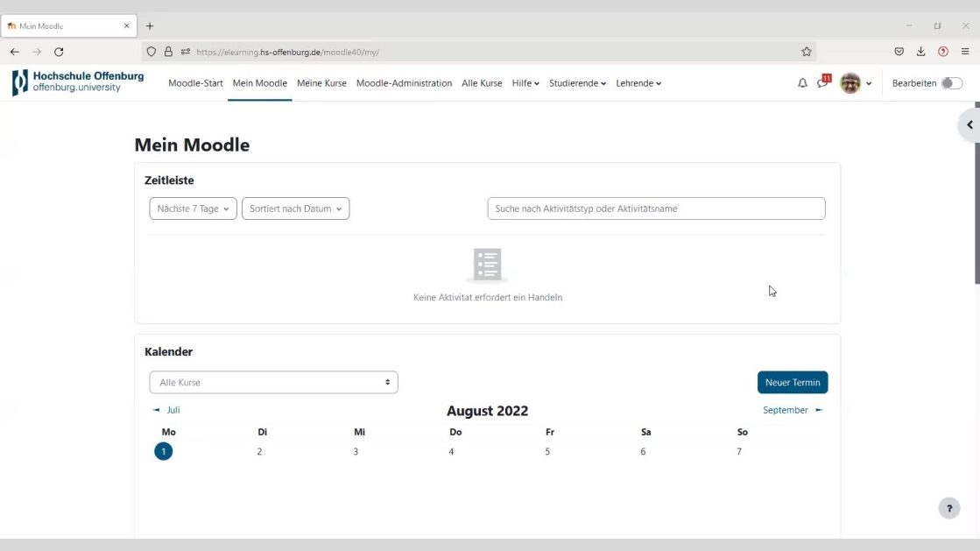
Task: Open the Sortiert nach Datum dropdown
Action: pyautogui.click(x=295, y=208)
